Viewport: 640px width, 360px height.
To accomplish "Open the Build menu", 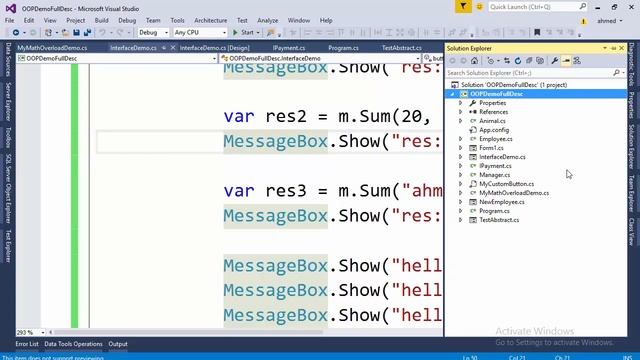I will tap(101, 20).
